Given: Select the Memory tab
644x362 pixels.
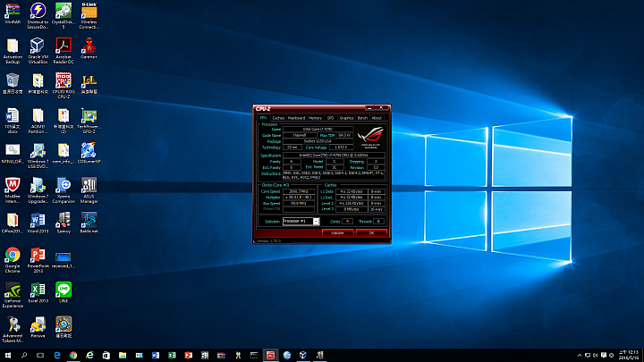Looking at the screenshot, I should point(315,117).
